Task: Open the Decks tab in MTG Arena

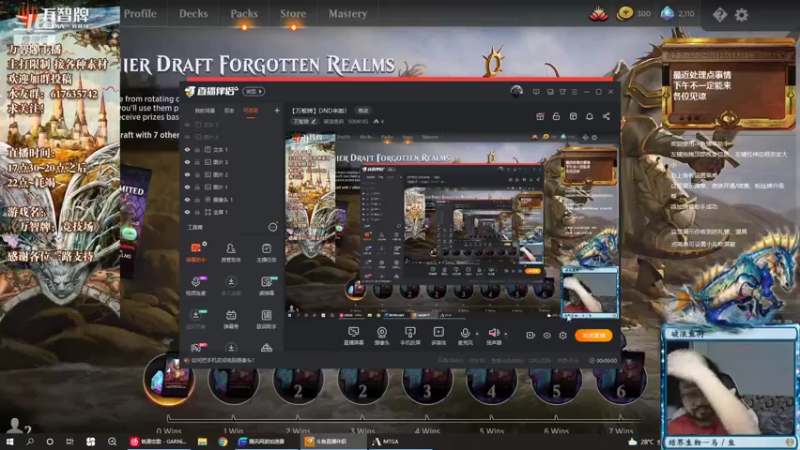Action: click(x=193, y=14)
